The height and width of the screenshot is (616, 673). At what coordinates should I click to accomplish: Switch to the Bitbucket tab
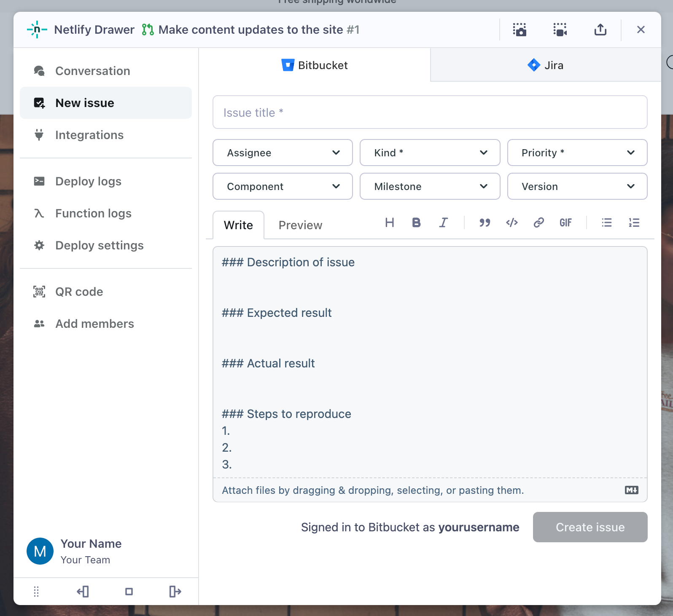[315, 65]
